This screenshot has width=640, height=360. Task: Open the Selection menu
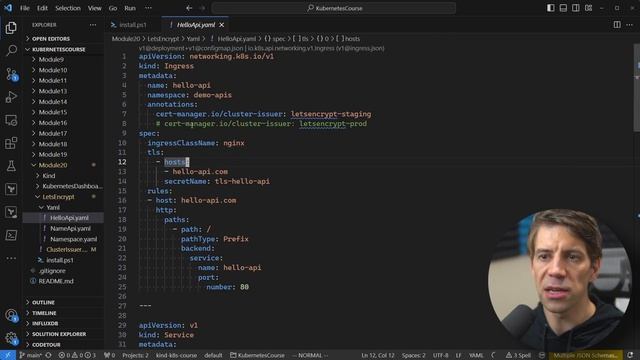[x=68, y=8]
